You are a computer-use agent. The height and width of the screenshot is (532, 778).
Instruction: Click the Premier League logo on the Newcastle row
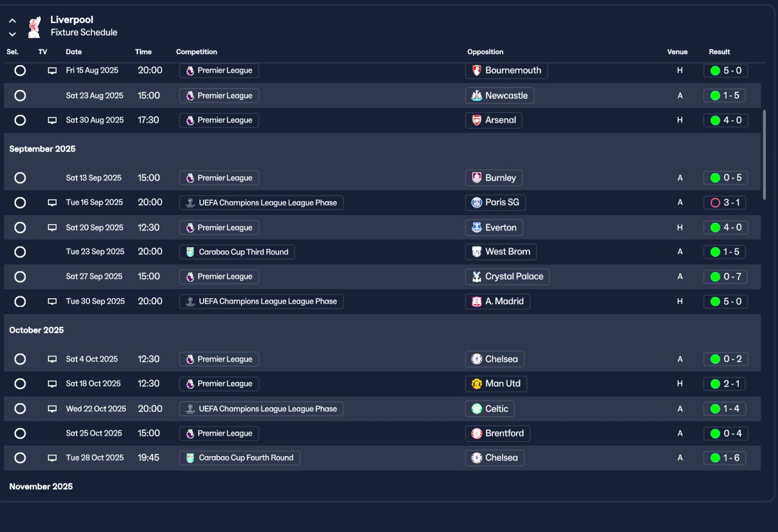pos(190,95)
